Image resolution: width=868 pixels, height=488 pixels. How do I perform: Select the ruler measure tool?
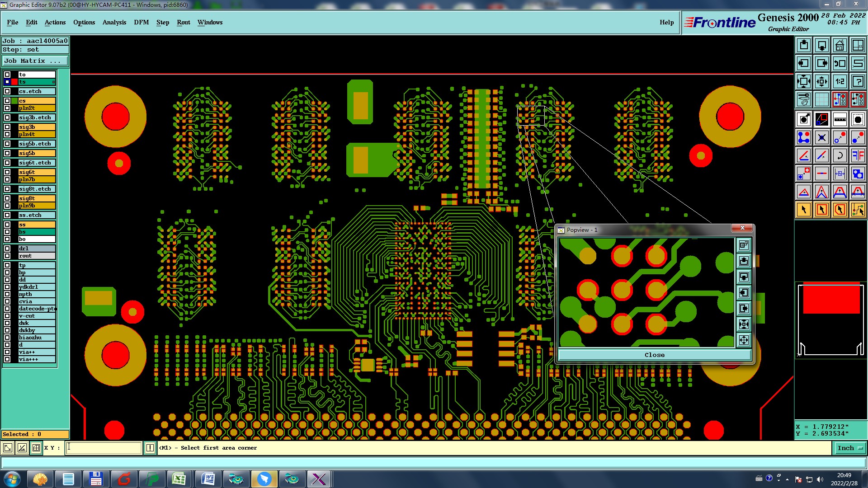[840, 119]
